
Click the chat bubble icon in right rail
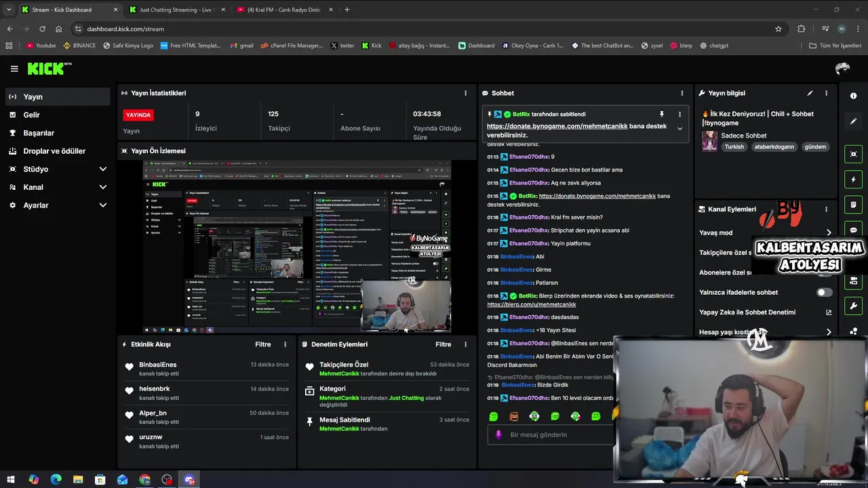coord(853,230)
